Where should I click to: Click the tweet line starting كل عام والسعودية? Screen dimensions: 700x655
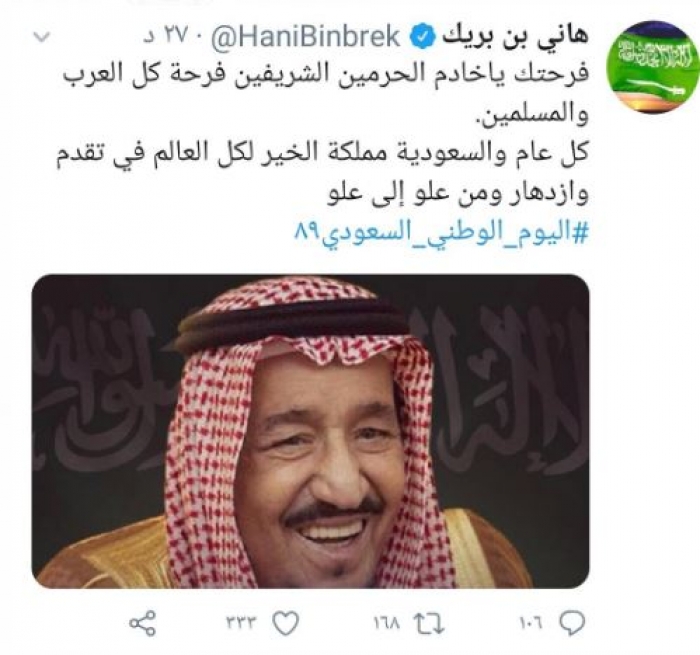click(322, 154)
